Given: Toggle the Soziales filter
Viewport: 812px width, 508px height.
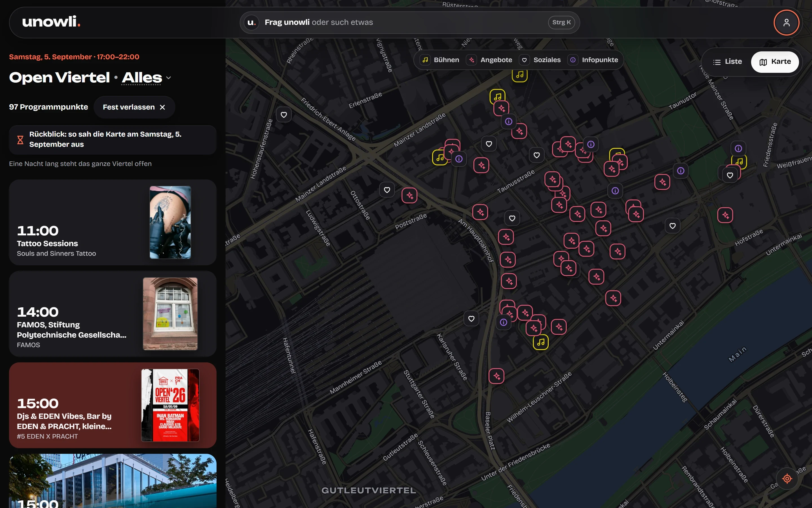Looking at the screenshot, I should (540, 60).
